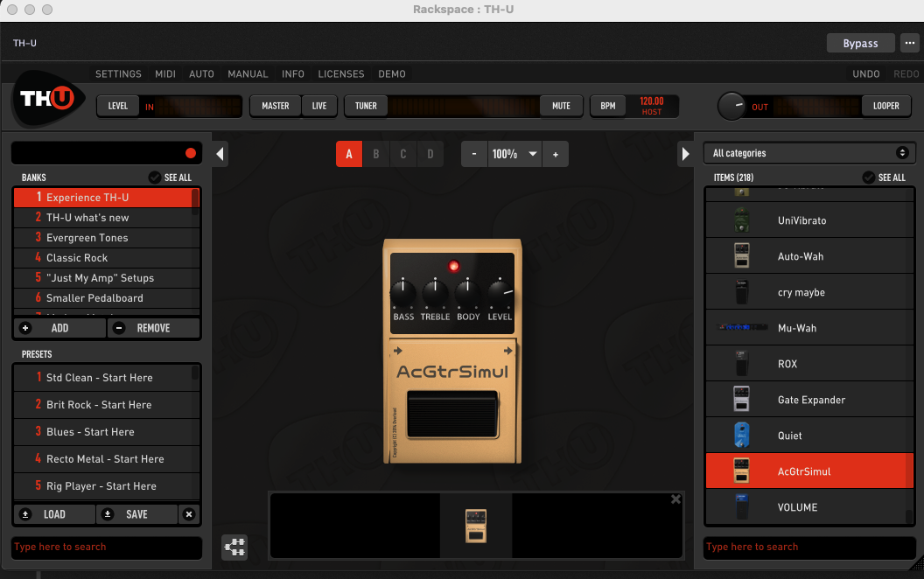
Task: Click the Gate Expander pedal icon
Action: [742, 400]
